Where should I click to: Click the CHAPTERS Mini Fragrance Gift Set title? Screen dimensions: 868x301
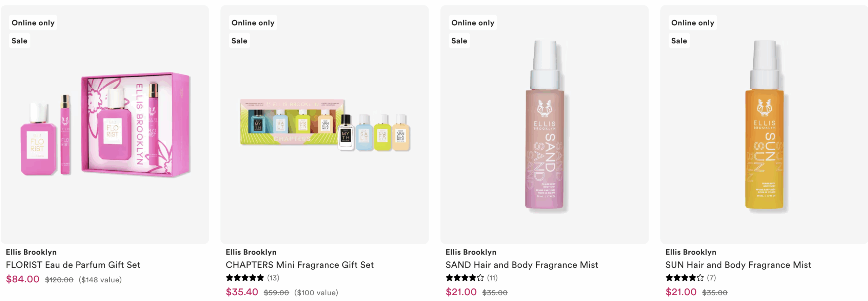pyautogui.click(x=300, y=265)
